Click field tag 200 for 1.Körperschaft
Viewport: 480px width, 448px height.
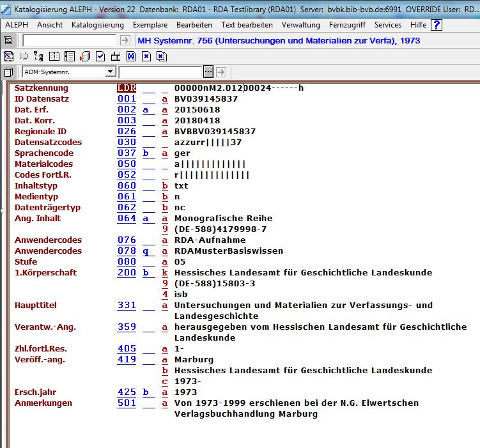[127, 272]
